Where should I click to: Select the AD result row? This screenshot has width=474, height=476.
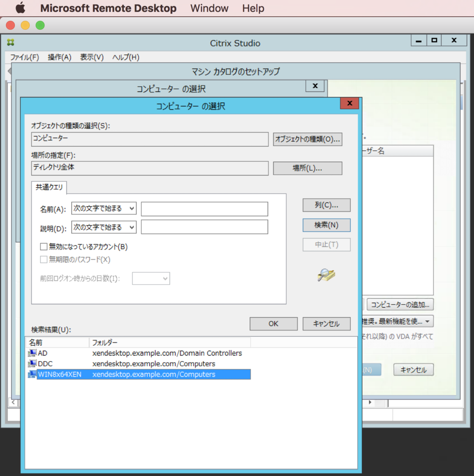[x=139, y=353]
